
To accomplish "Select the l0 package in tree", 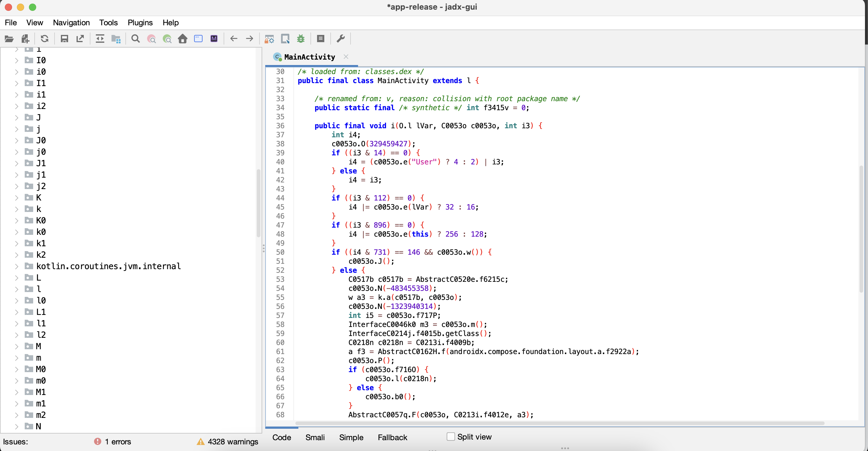I will click(41, 300).
